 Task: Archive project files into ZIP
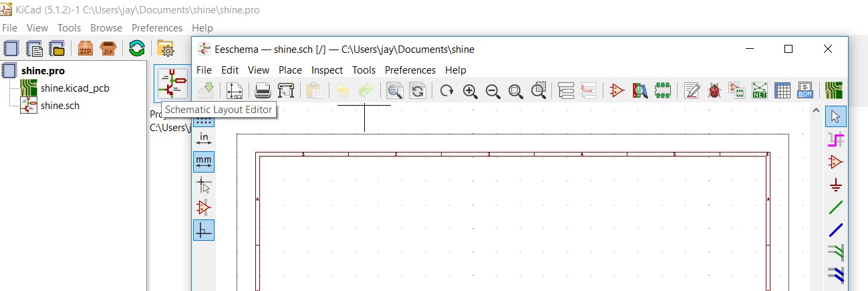86,48
